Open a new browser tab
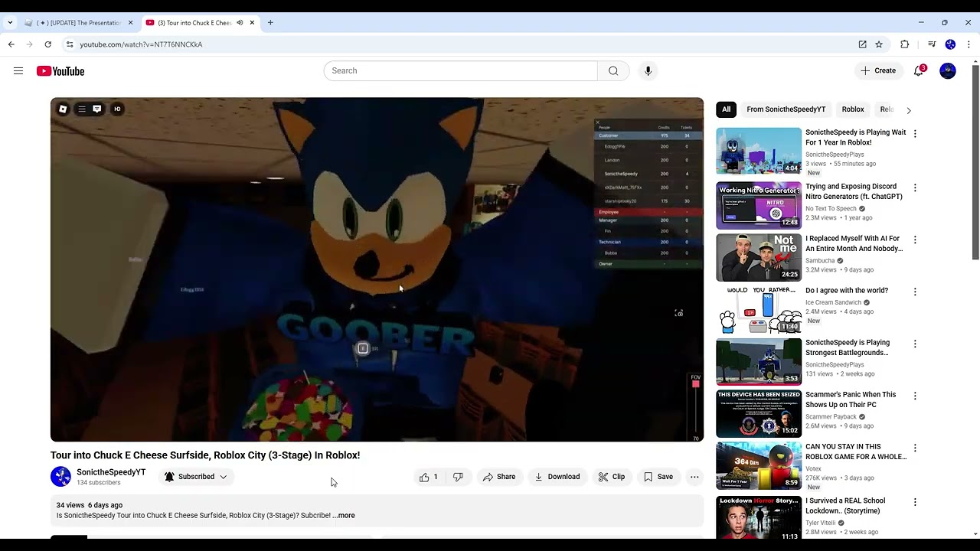980x551 pixels. (270, 23)
